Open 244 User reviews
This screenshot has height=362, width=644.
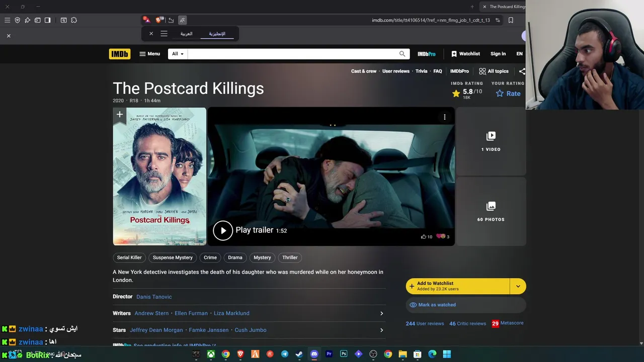(425, 323)
